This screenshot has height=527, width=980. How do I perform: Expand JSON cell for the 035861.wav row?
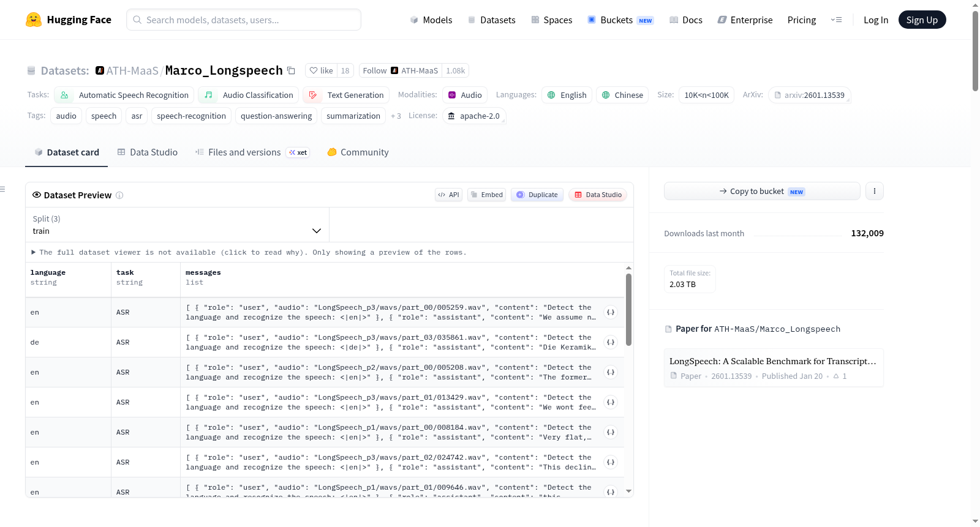tap(611, 342)
